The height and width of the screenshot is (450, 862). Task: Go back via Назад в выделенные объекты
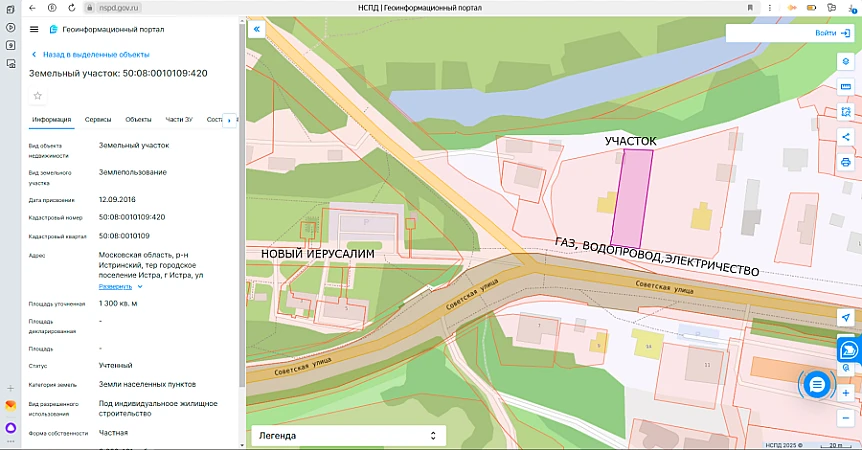(90, 54)
